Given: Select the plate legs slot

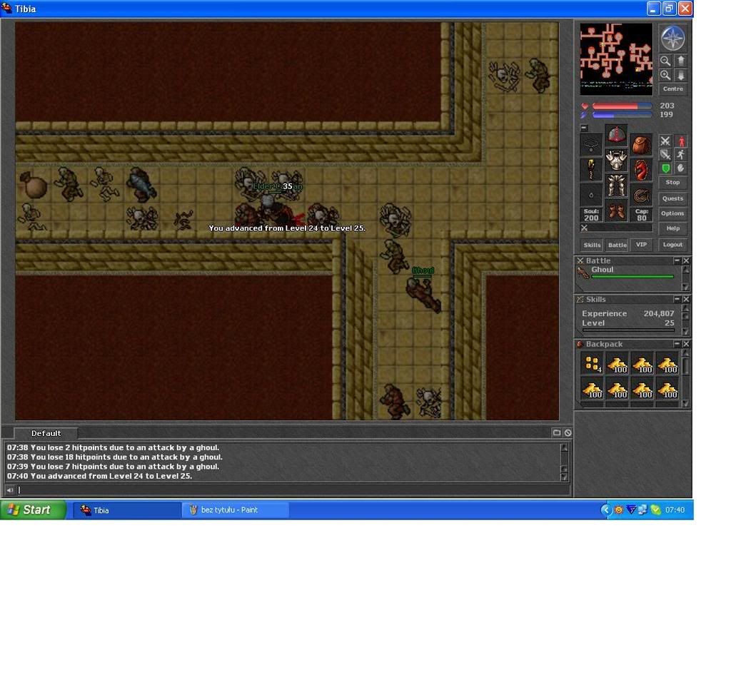Looking at the screenshot, I should [616, 185].
